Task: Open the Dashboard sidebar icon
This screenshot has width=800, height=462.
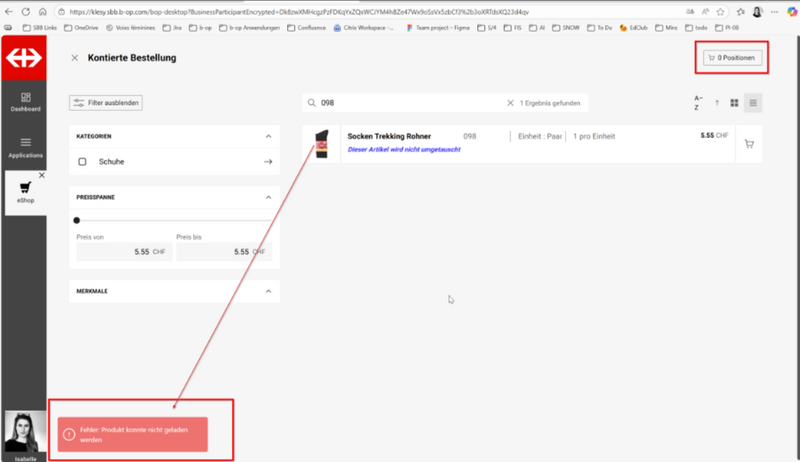Action: pyautogui.click(x=25, y=101)
